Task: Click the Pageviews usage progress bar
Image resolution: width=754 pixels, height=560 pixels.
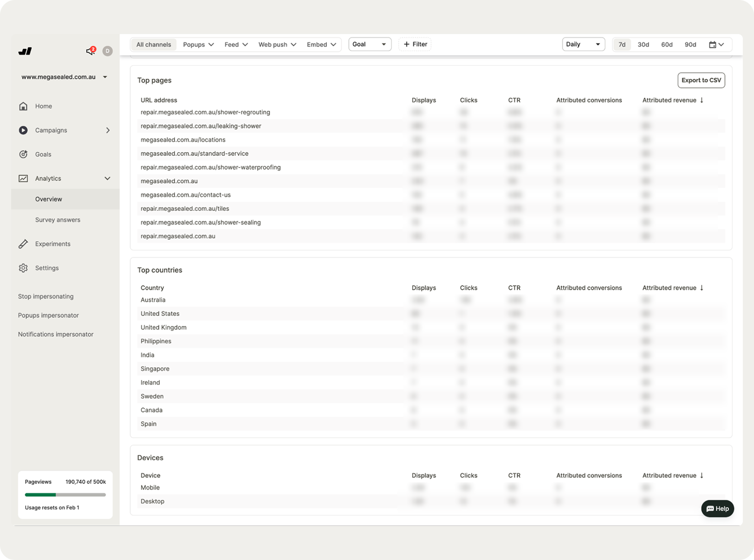Action: [x=65, y=495]
